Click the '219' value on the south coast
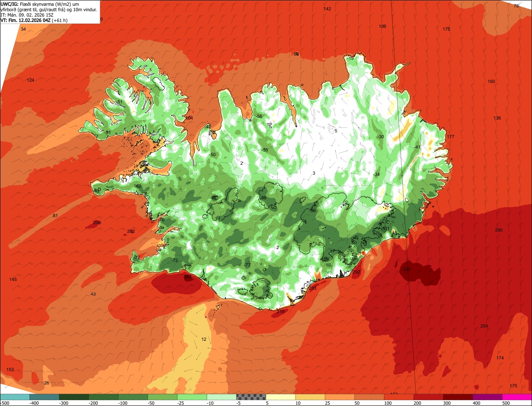 click(x=281, y=312)
